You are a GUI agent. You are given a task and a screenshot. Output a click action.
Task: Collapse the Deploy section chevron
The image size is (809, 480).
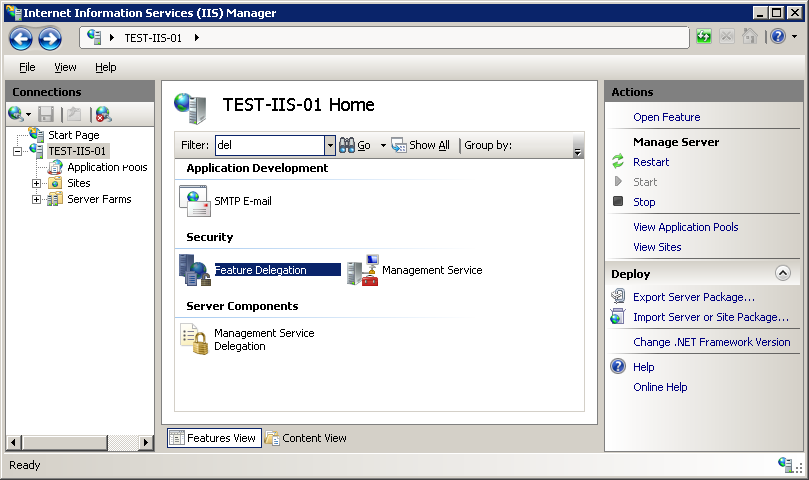[783, 273]
